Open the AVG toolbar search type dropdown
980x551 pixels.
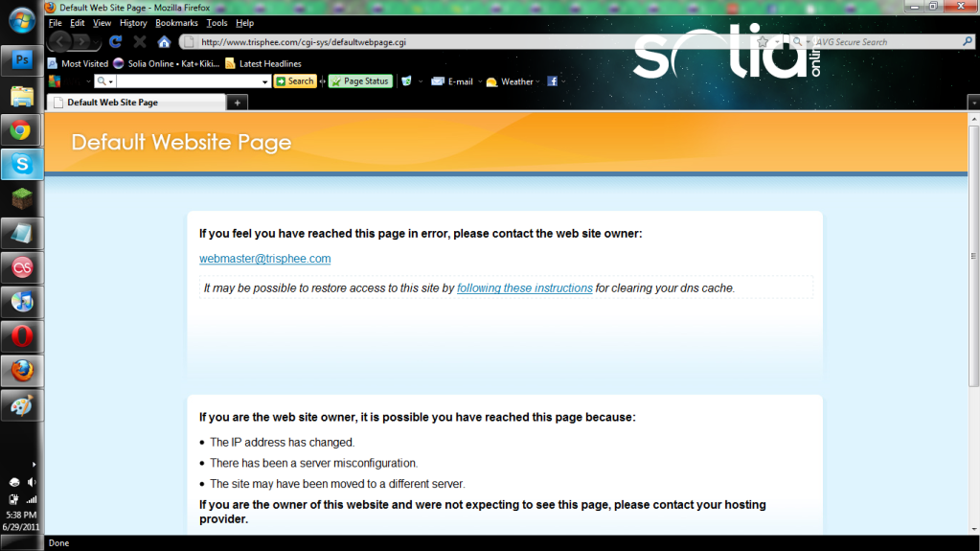click(105, 81)
